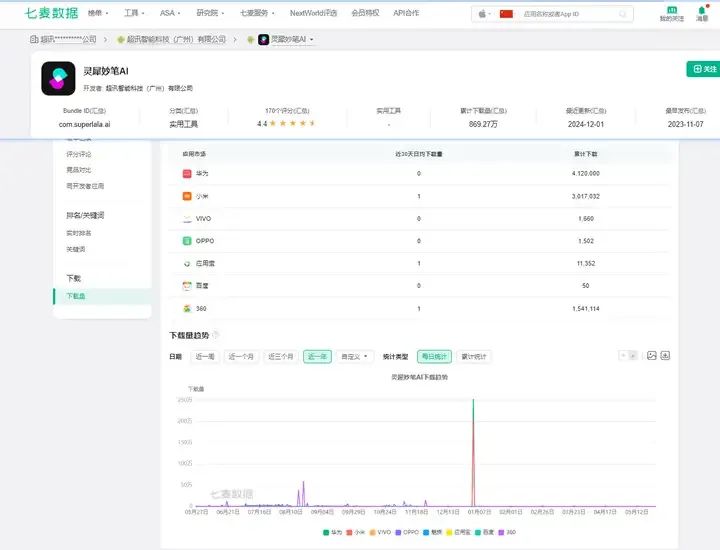Click the green 关注 button
This screenshot has width=720, height=550.
702,69
